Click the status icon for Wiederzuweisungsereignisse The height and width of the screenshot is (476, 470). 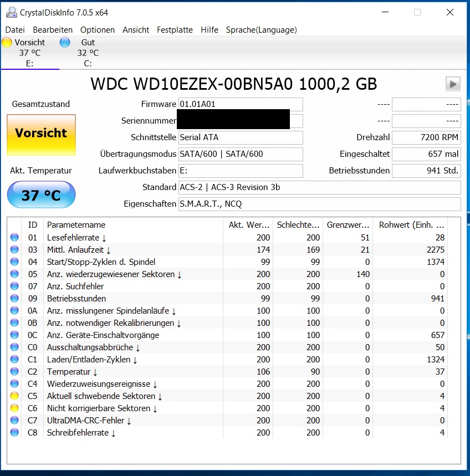[x=14, y=383]
